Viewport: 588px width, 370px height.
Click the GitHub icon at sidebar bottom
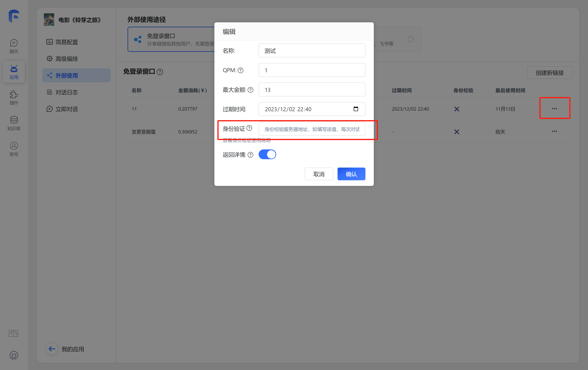pos(14,355)
